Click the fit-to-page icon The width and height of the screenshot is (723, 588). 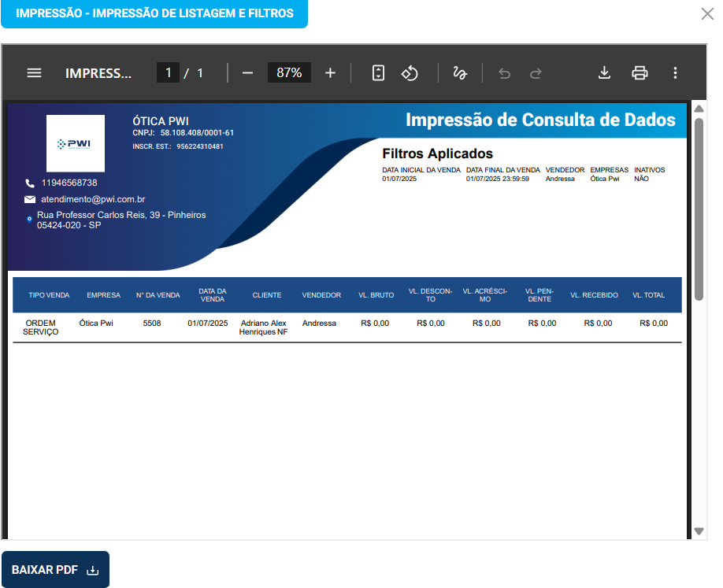tap(377, 72)
